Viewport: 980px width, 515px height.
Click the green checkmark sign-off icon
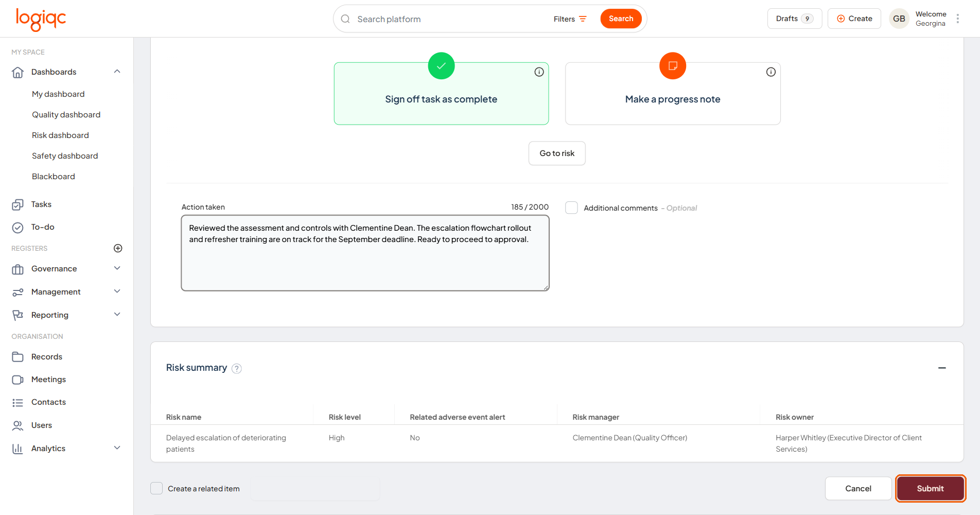click(441, 66)
